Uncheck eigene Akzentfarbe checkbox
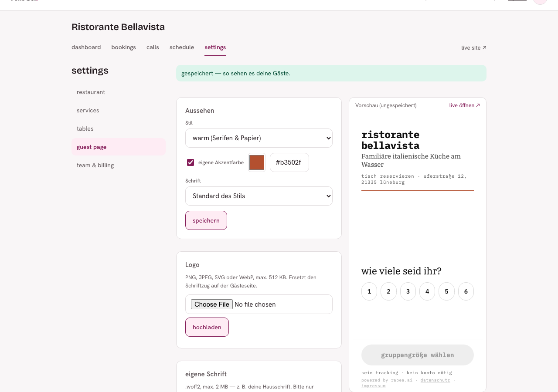 pyautogui.click(x=191, y=162)
